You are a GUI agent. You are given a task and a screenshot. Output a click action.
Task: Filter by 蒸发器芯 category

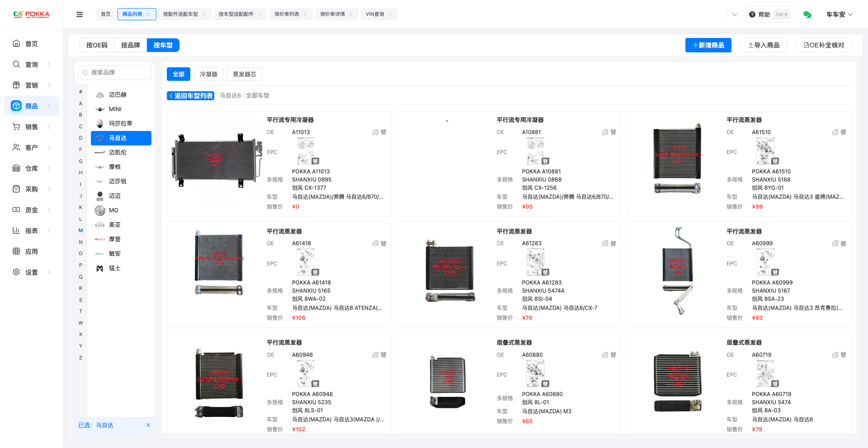[245, 74]
